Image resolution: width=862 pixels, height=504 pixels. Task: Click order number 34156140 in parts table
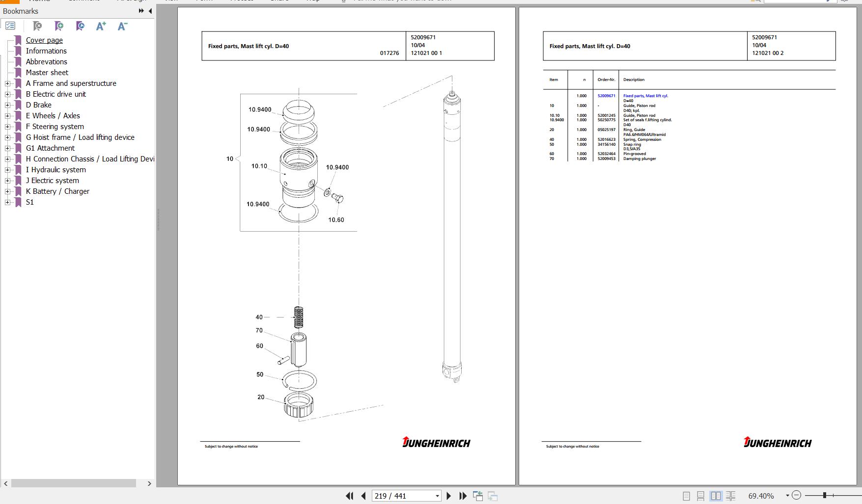click(x=606, y=144)
